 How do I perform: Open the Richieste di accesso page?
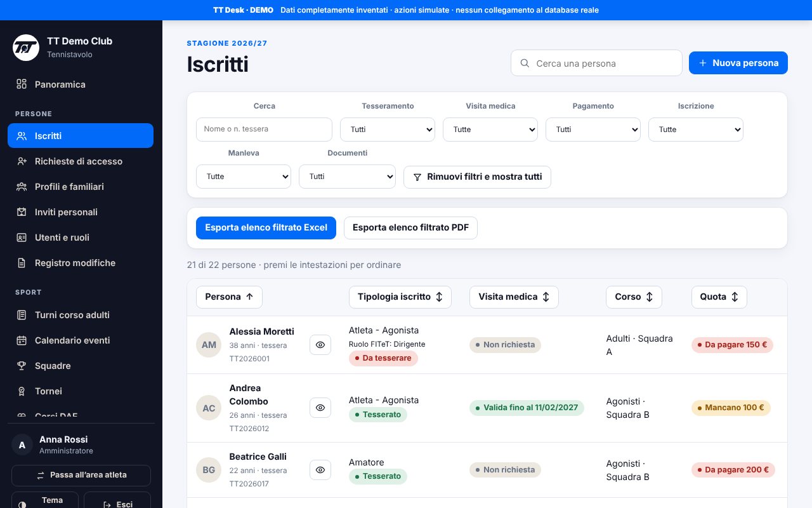coord(81,161)
